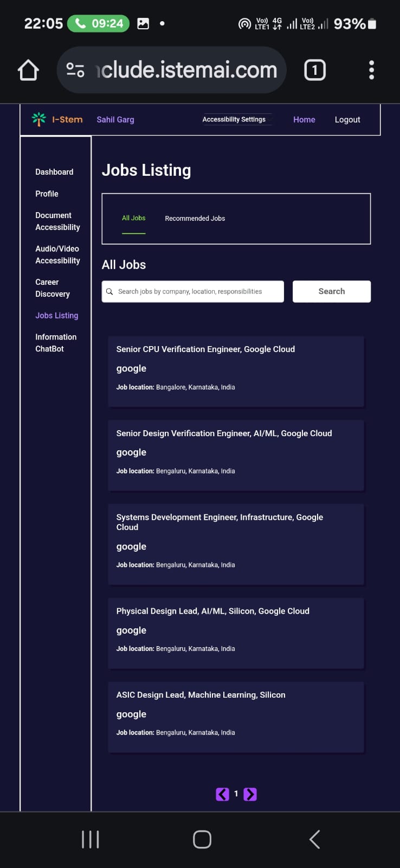Go to next page arrow

(x=250, y=794)
